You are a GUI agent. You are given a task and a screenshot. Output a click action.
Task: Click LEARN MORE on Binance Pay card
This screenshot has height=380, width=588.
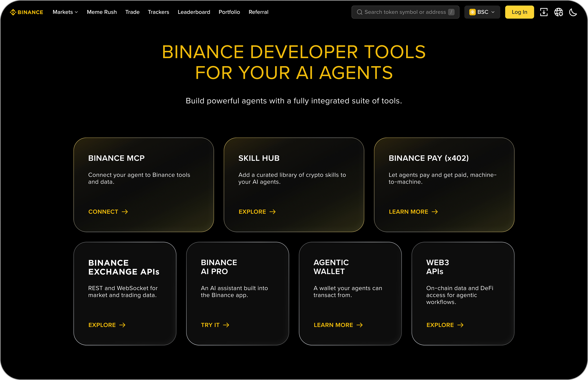(x=414, y=212)
